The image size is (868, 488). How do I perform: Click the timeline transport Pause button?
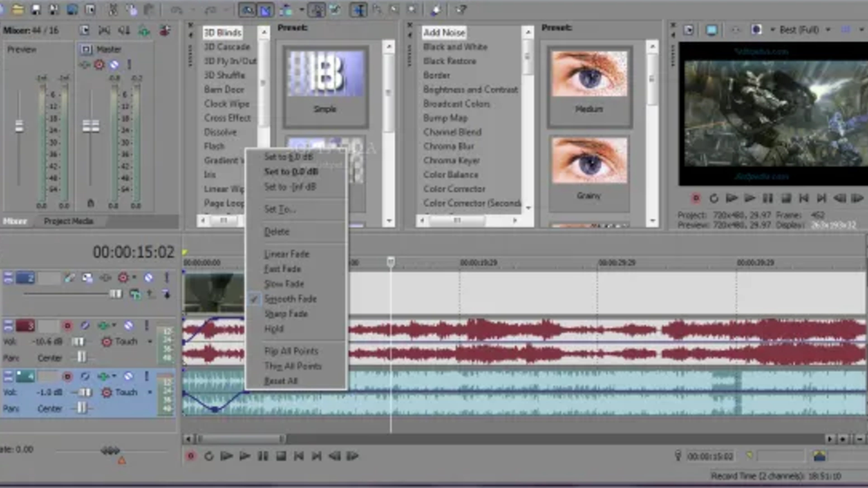click(x=262, y=456)
